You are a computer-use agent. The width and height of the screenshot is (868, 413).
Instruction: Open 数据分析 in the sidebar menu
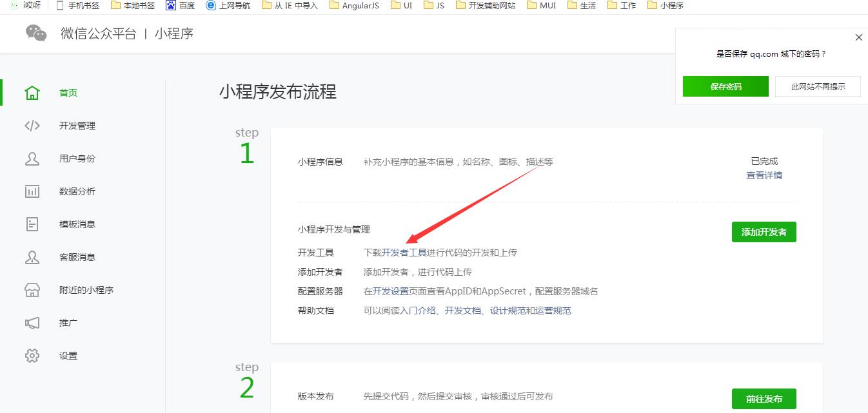77,191
